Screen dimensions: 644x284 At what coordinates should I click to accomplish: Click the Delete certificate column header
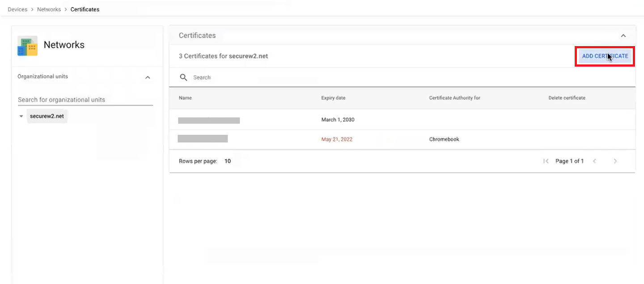tap(567, 98)
